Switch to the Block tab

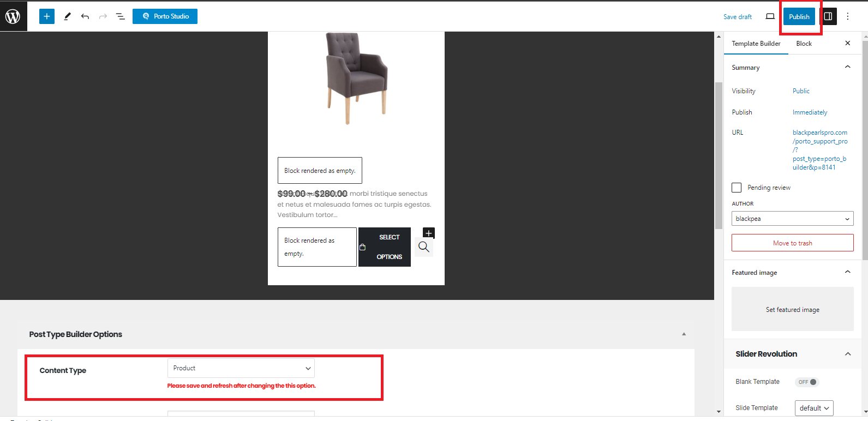804,44
